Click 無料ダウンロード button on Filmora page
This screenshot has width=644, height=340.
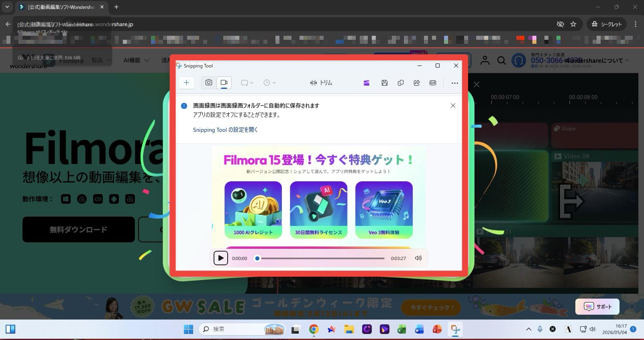pyautogui.click(x=79, y=229)
